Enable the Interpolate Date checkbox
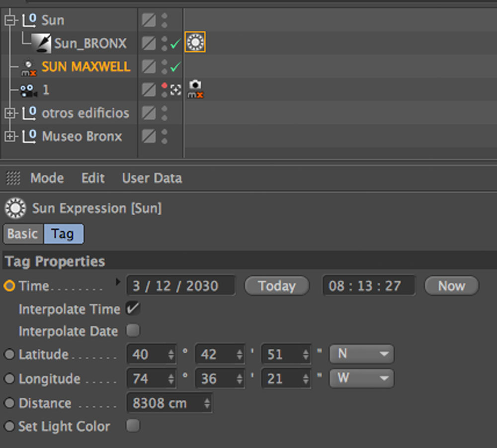The width and height of the screenshot is (497, 448). [133, 330]
